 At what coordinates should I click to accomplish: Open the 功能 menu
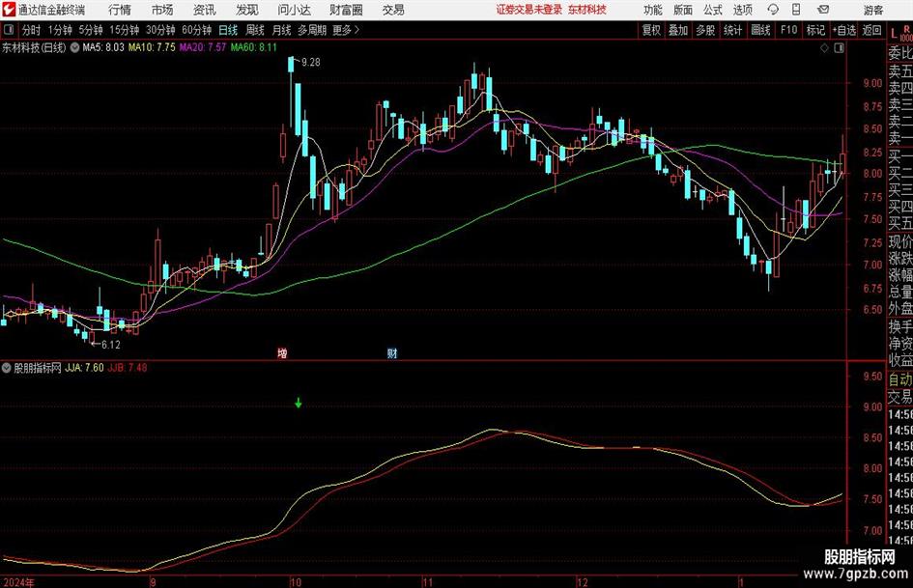(x=653, y=10)
